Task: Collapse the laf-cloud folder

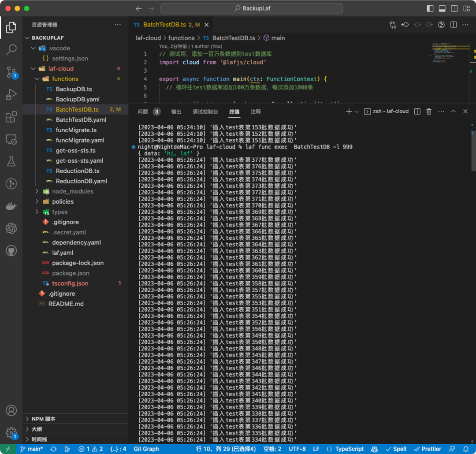Action: pos(33,69)
